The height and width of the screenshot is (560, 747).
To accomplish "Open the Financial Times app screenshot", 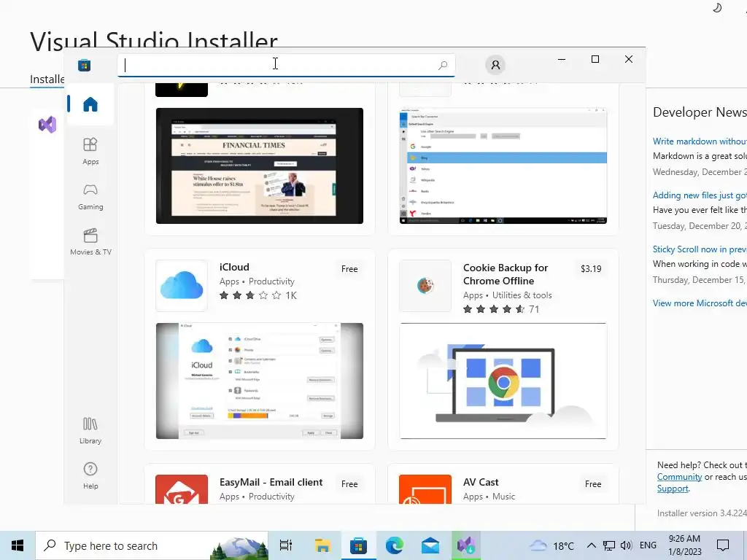I will point(260,166).
